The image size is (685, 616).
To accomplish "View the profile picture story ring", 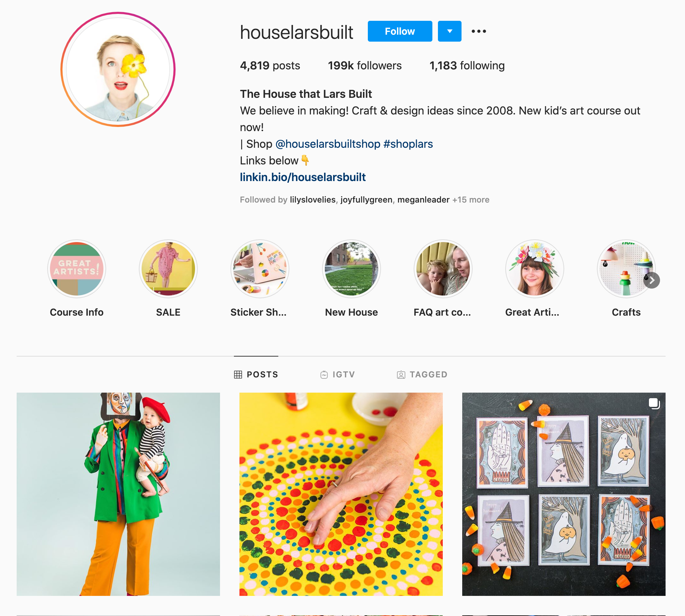I will pos(118,69).
